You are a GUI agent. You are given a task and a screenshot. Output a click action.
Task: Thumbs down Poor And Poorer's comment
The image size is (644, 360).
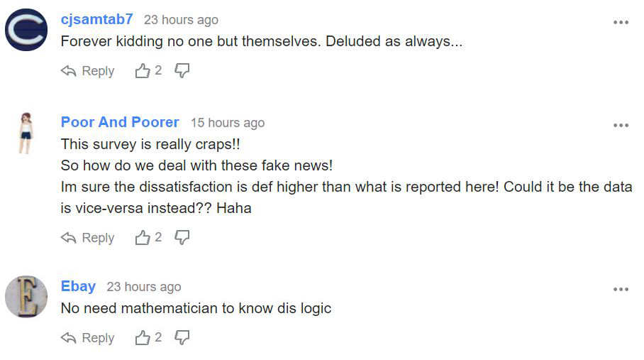(x=182, y=238)
